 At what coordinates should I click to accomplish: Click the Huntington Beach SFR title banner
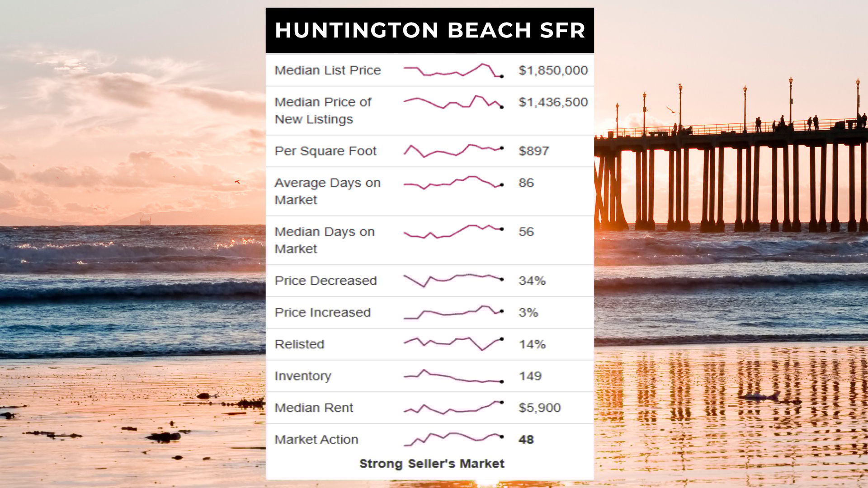click(x=429, y=30)
